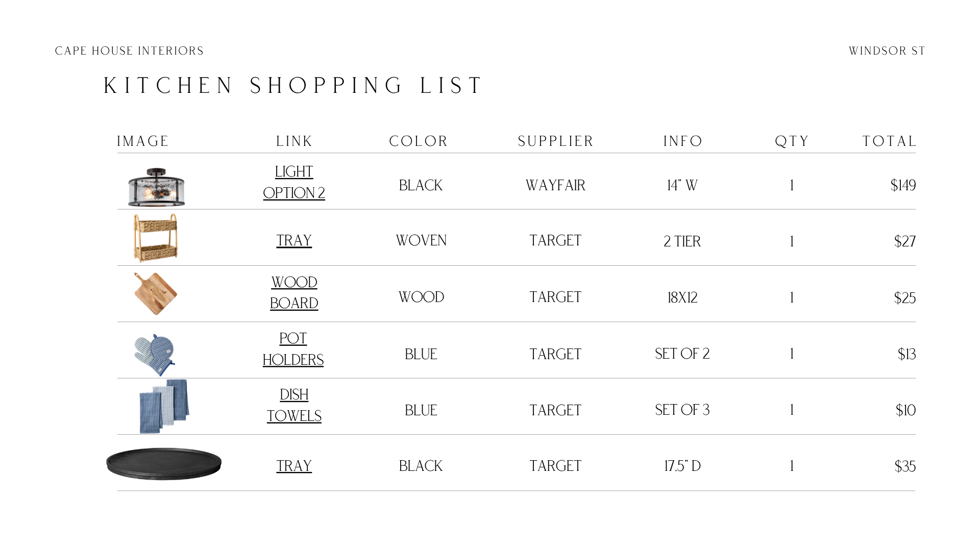Select the blue dish towels image
Screen dimensions: 980x551
[164, 406]
